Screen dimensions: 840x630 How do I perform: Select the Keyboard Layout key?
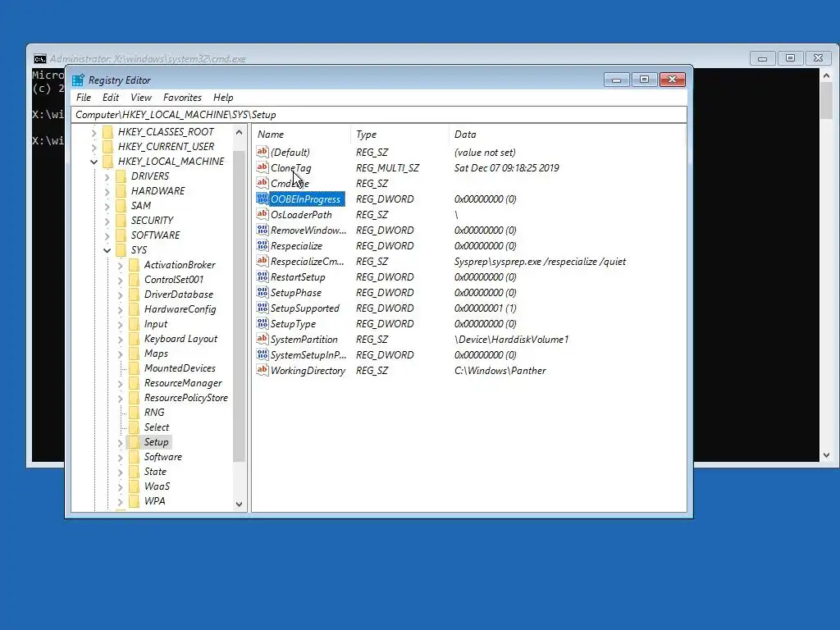click(x=180, y=339)
